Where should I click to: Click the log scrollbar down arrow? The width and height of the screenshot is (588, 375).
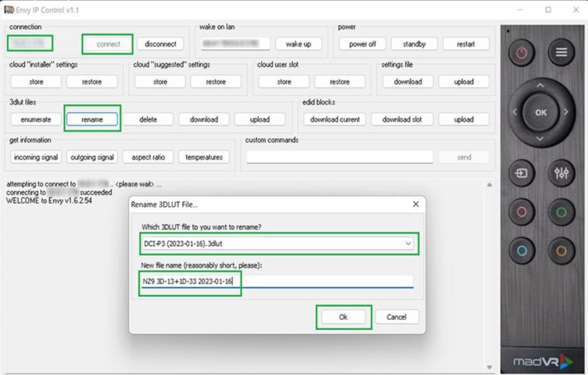489,367
